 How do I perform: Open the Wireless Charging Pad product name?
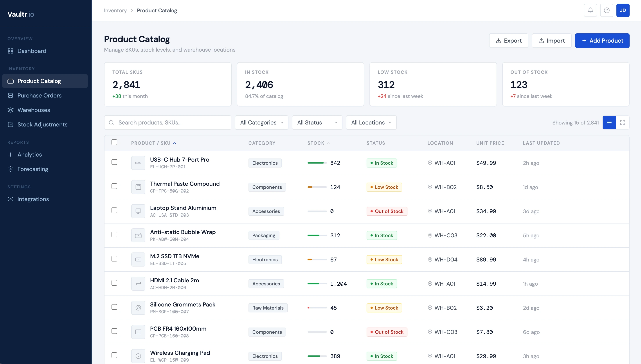[x=180, y=353]
